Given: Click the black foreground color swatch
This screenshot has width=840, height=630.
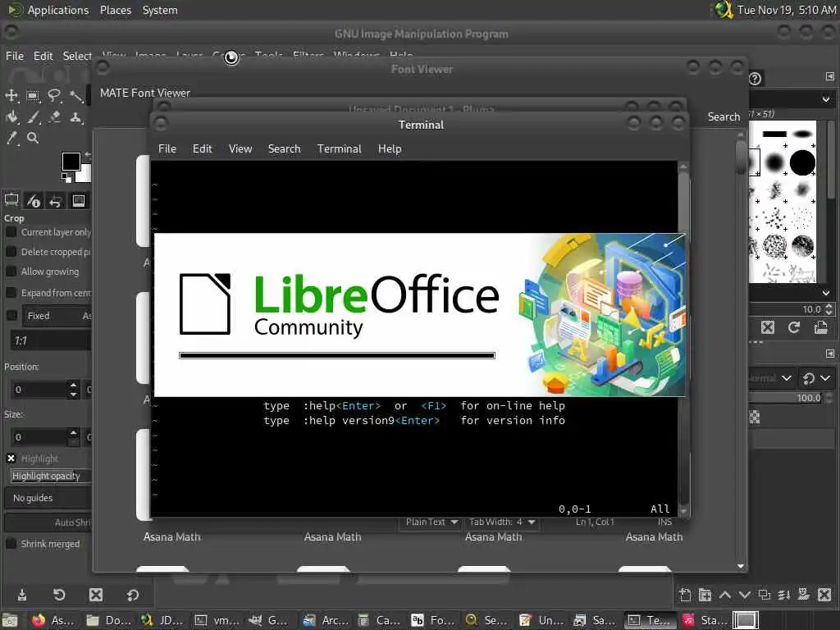Looking at the screenshot, I should [x=71, y=162].
